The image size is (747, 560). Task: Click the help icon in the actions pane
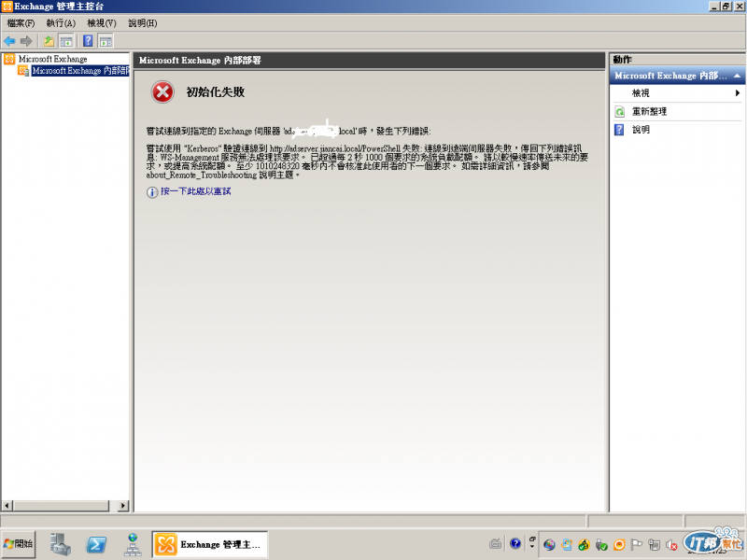(x=619, y=130)
